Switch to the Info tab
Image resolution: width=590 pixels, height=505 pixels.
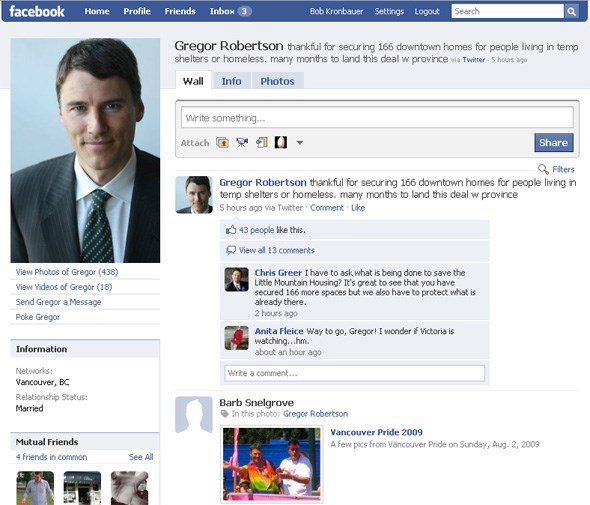[x=231, y=81]
